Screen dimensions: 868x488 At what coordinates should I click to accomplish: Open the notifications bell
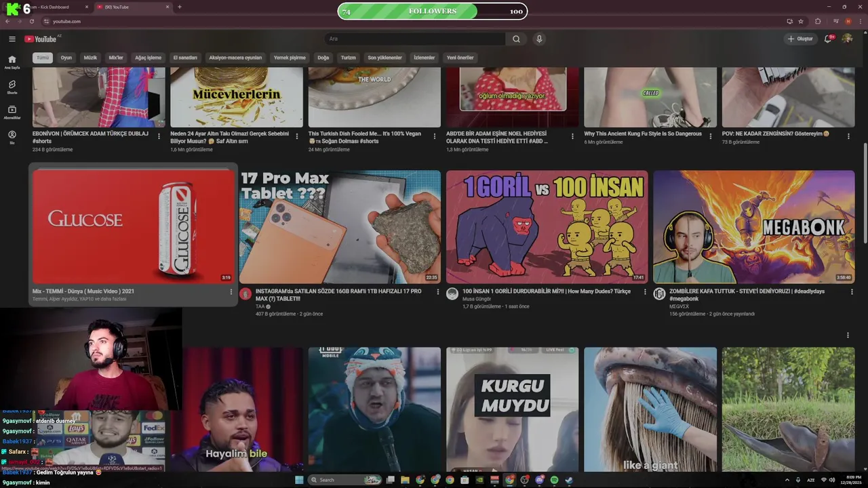[828, 39]
